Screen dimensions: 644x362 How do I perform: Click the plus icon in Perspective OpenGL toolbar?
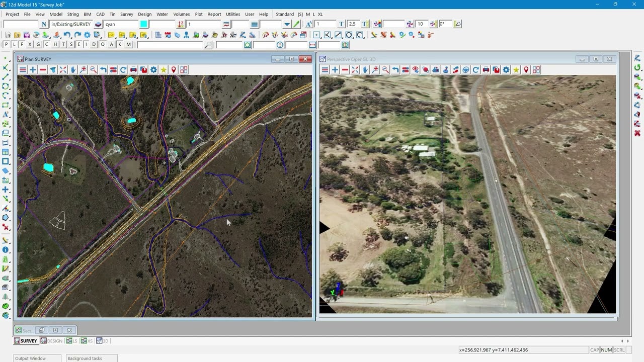point(335,70)
